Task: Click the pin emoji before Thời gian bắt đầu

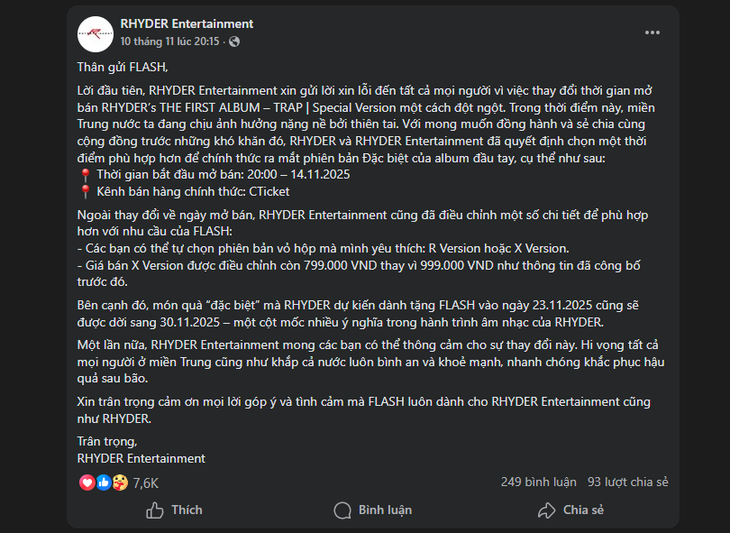Action: tap(84, 172)
